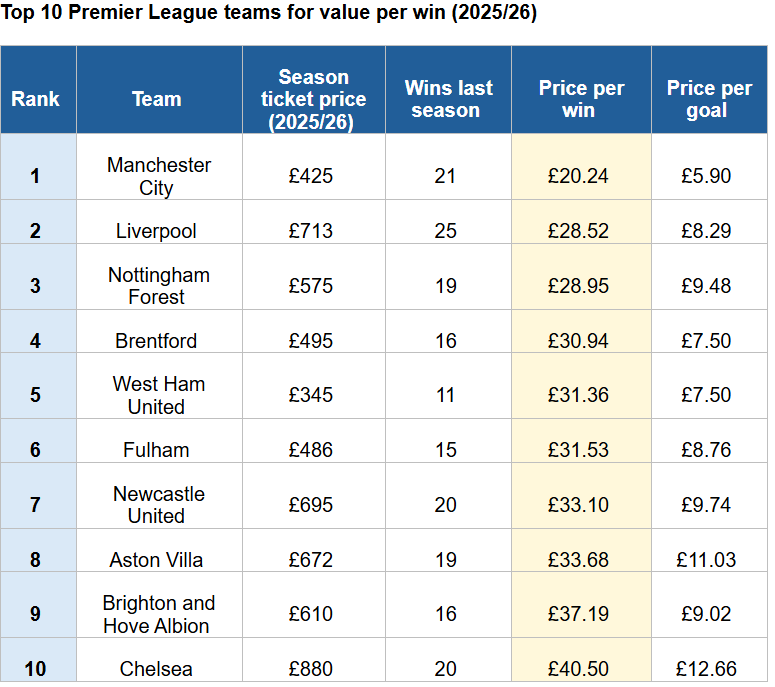Click the Season ticket price header
The width and height of the screenshot is (775, 687).
313,99
